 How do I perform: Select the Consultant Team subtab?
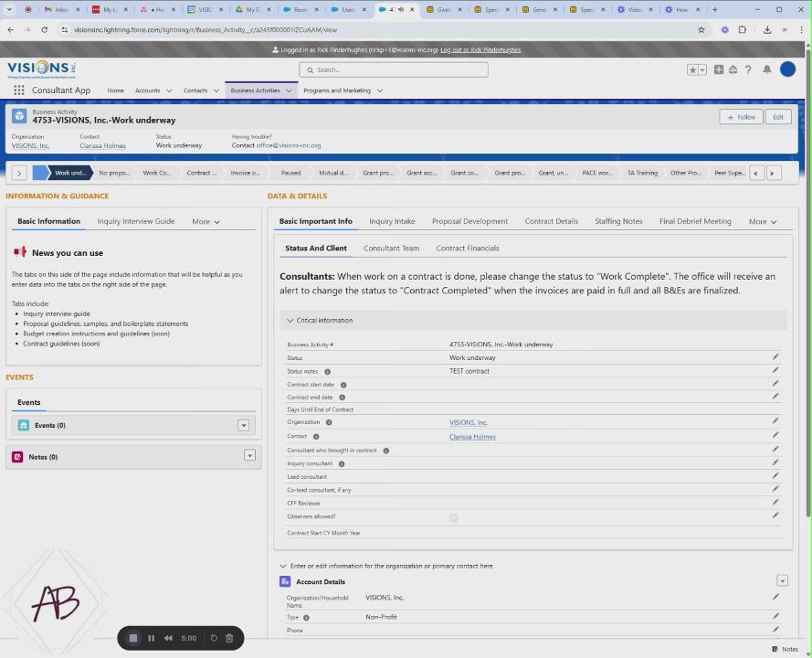[x=392, y=249]
